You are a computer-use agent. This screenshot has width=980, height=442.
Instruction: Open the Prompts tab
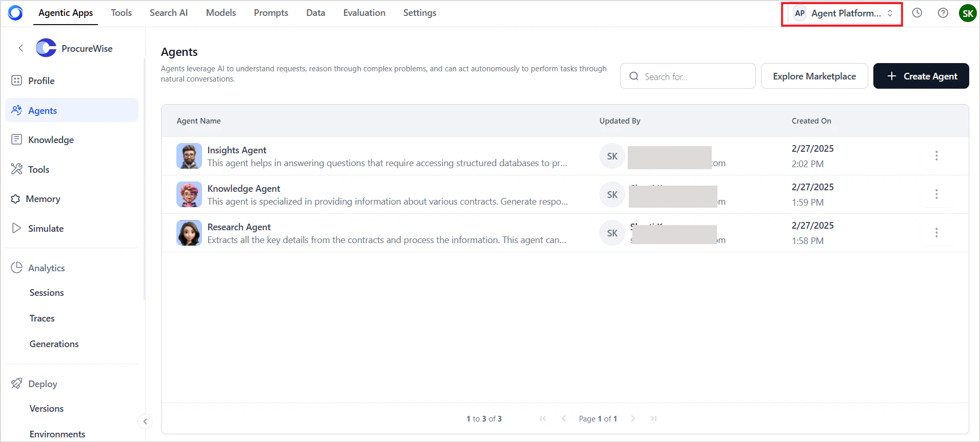pos(271,13)
